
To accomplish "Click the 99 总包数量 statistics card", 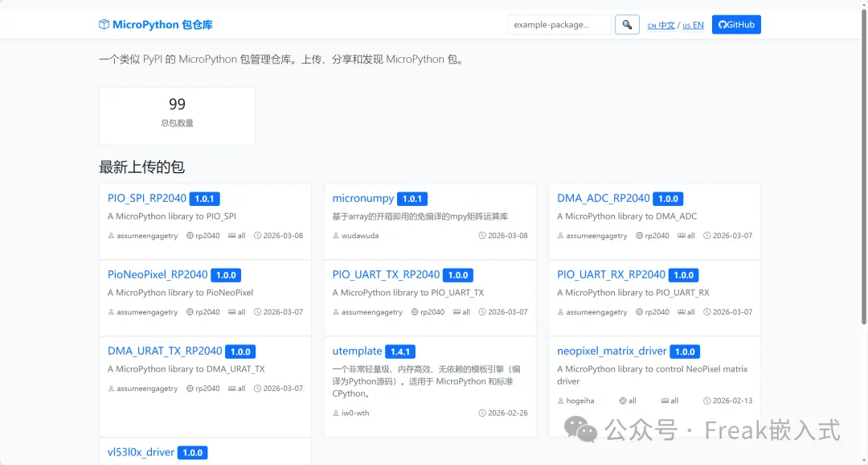I will [177, 117].
